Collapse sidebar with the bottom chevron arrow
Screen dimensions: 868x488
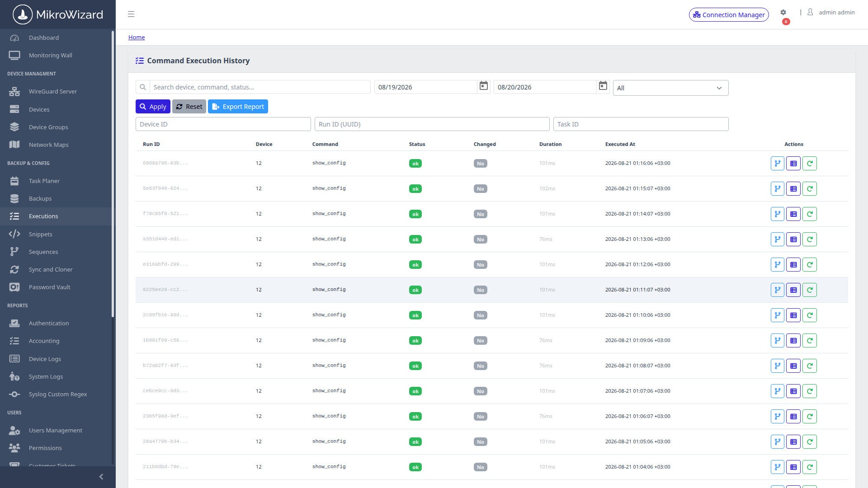[101, 477]
